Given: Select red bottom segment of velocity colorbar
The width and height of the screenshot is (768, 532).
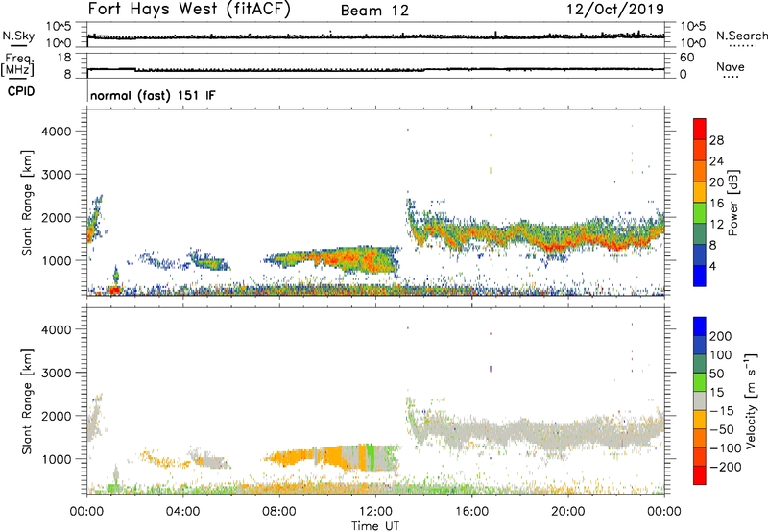Looking at the screenshot, I should [700, 475].
